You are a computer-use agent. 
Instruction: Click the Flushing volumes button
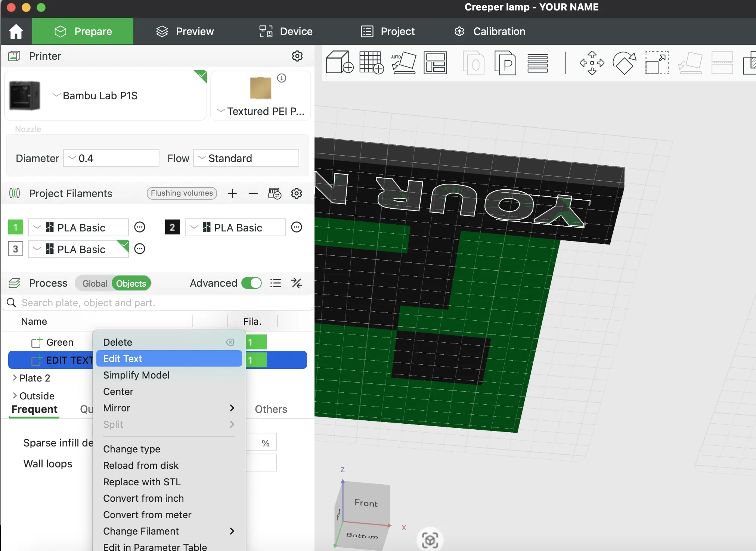point(182,193)
